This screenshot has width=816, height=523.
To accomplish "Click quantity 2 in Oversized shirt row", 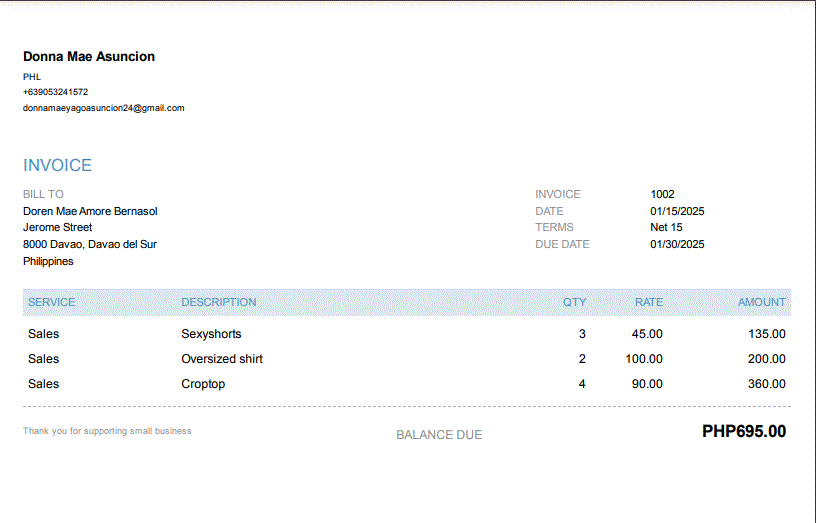I will click(x=582, y=359).
